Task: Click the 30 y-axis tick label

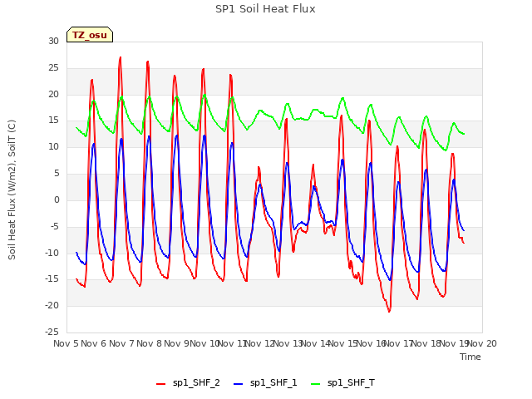Action: pos(53,42)
